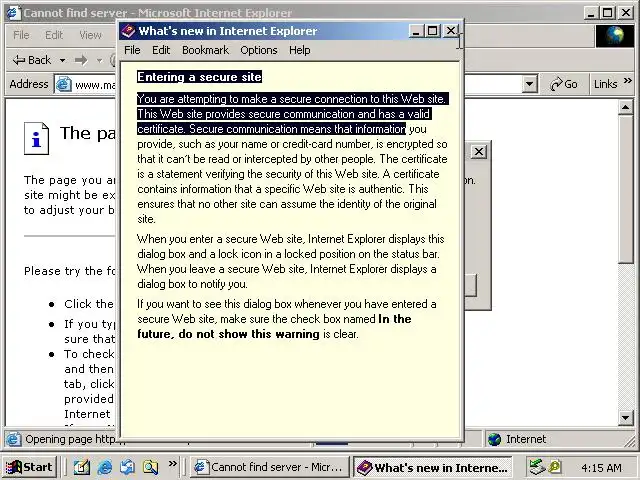Image resolution: width=640 pixels, height=480 pixels.
Task: Click the heading 'Entering a secure site'
Action: (199, 77)
